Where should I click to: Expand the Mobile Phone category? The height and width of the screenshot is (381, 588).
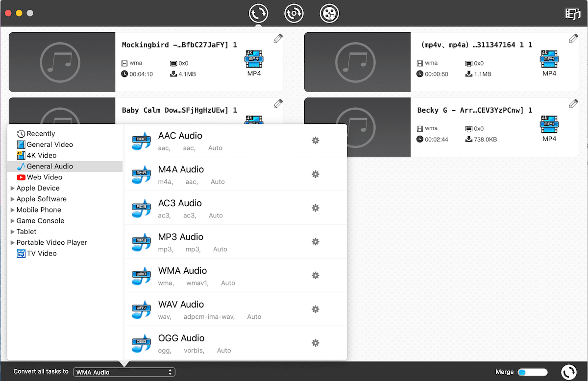(x=38, y=210)
